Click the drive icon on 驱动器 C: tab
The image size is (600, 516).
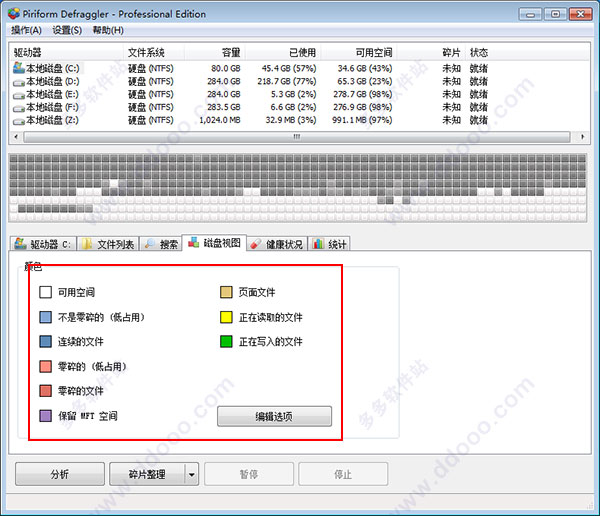pyautogui.click(x=20, y=243)
